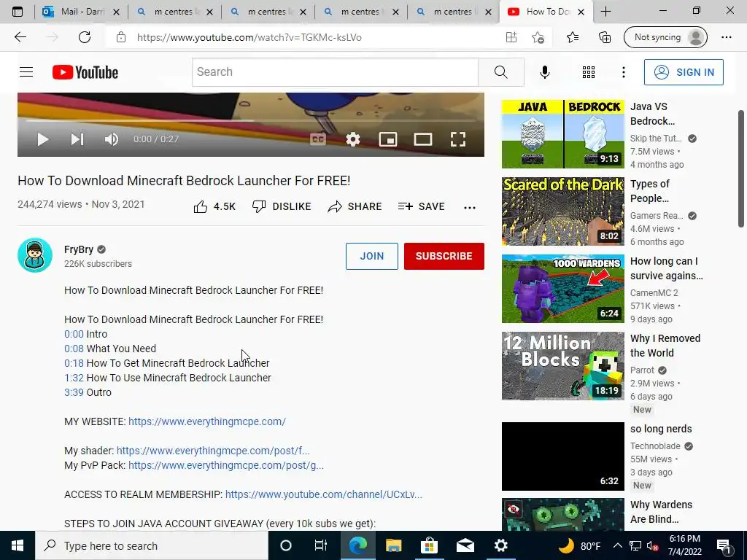747x560 pixels.
Task: Open the Windows Start menu
Action: pyautogui.click(x=18, y=545)
